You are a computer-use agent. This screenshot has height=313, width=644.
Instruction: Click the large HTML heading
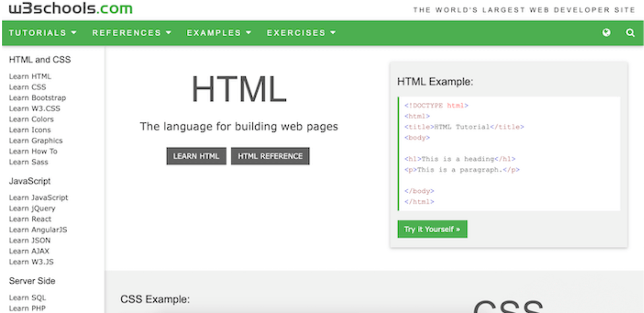click(239, 89)
